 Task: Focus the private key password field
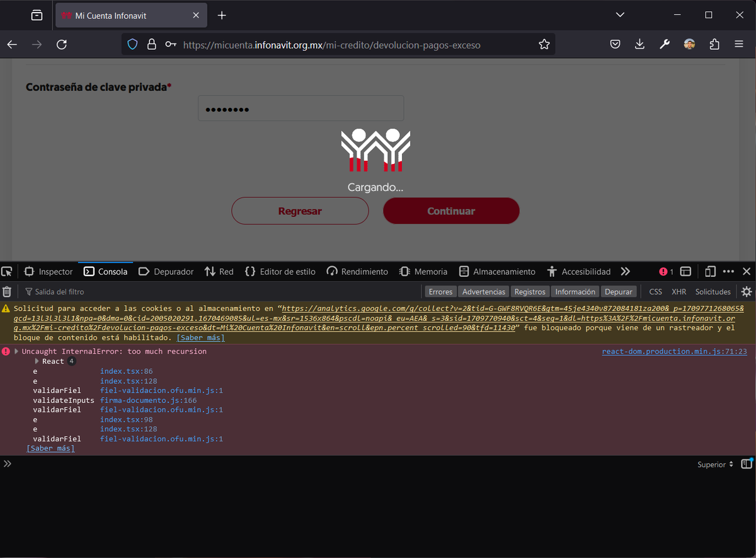point(301,108)
